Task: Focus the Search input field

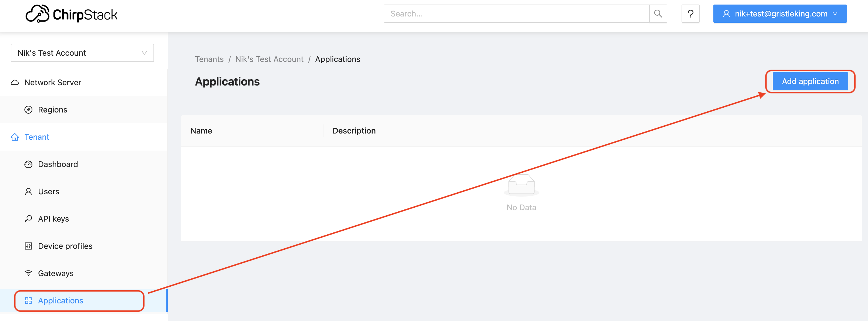Action: (x=516, y=14)
